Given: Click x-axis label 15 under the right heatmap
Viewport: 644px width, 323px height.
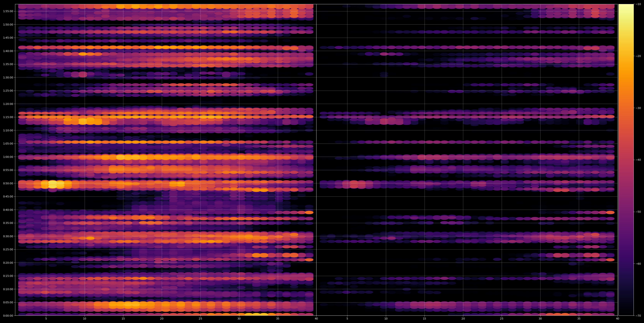Looking at the screenshot, I should click(x=425, y=319).
